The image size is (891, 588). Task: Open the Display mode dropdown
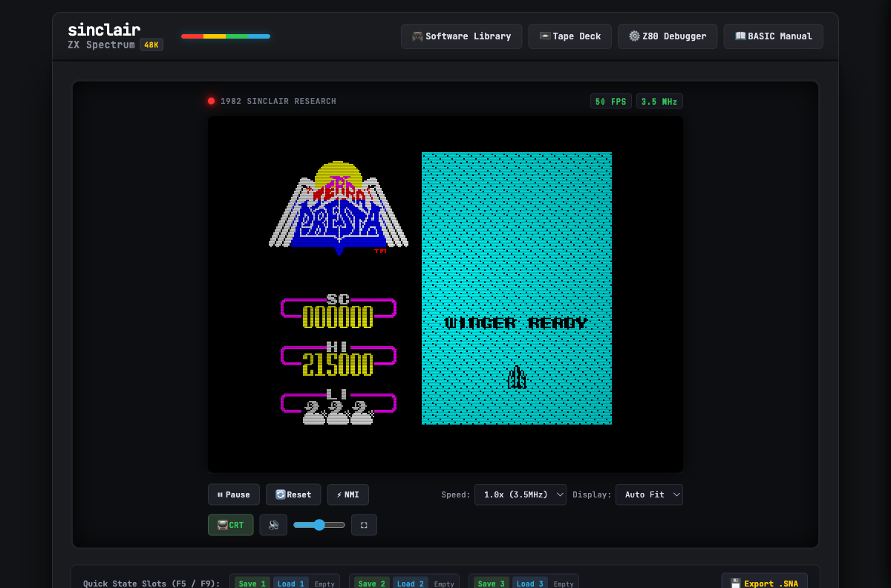point(649,494)
